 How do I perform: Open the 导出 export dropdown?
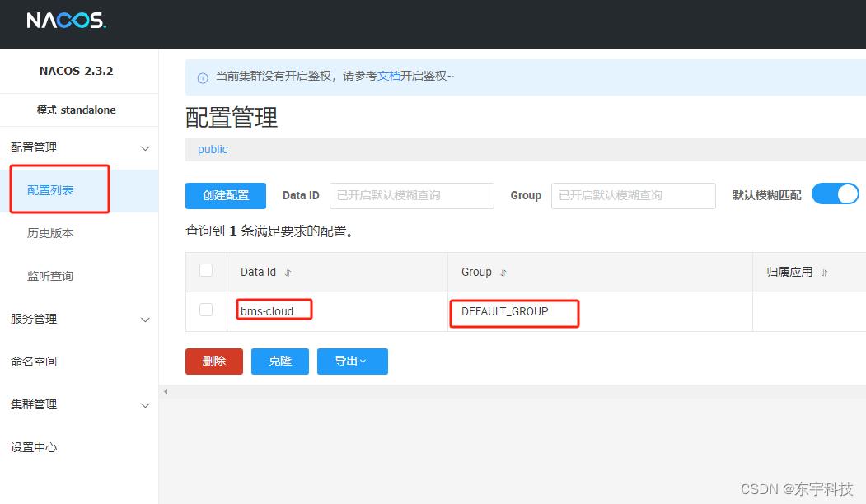(352, 361)
